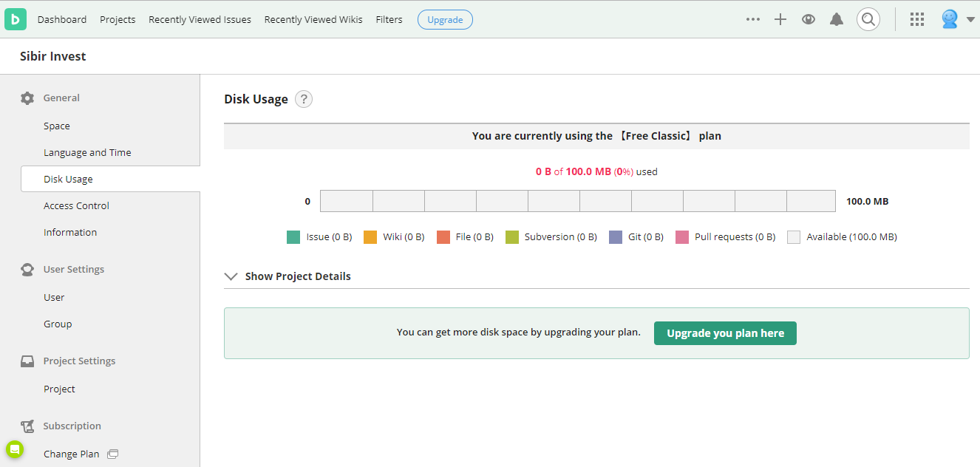980x467 pixels.
Task: Click 'You can get more disk space' text
Action: pos(519,333)
